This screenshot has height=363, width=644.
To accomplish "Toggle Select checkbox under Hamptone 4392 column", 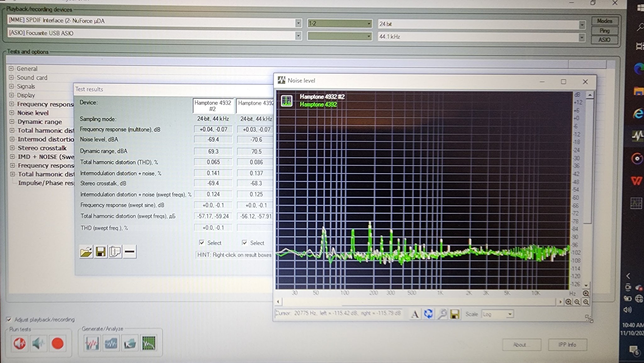I will [244, 243].
